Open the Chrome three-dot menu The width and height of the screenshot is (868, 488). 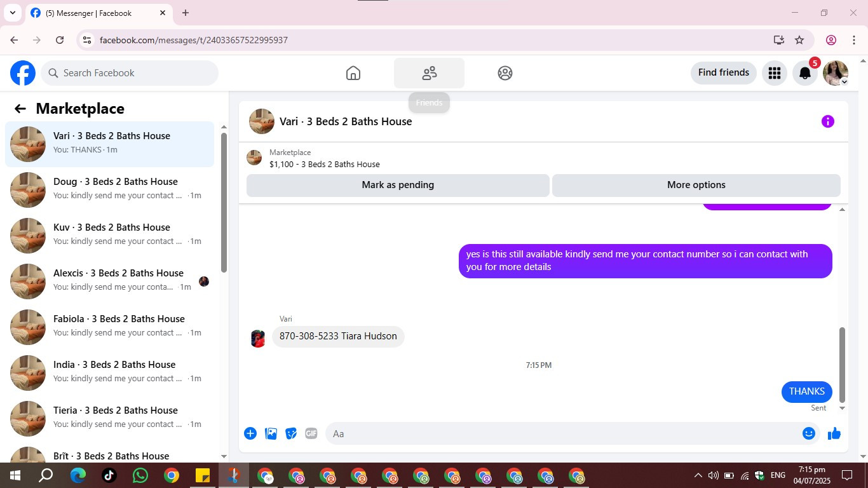[854, 40]
